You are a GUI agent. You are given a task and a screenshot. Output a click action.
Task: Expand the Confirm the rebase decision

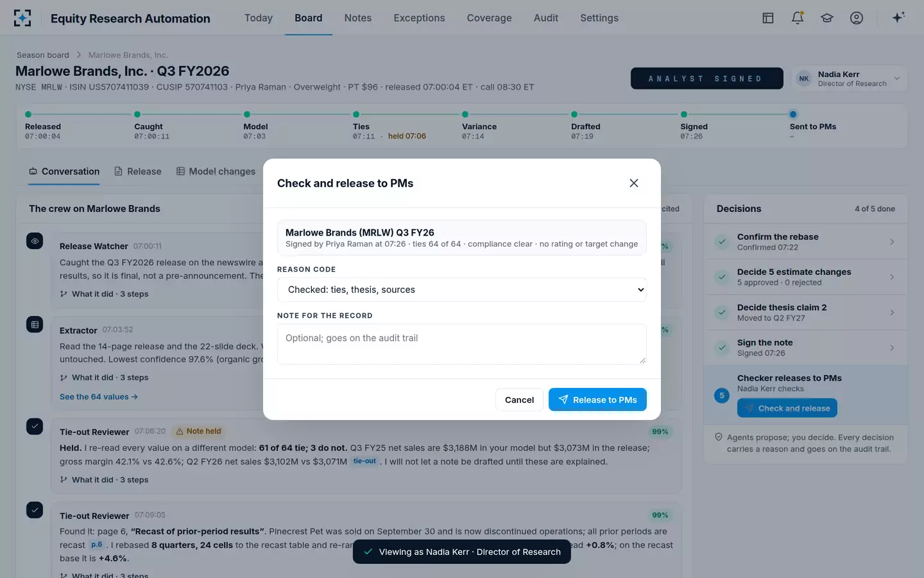[x=805, y=241]
